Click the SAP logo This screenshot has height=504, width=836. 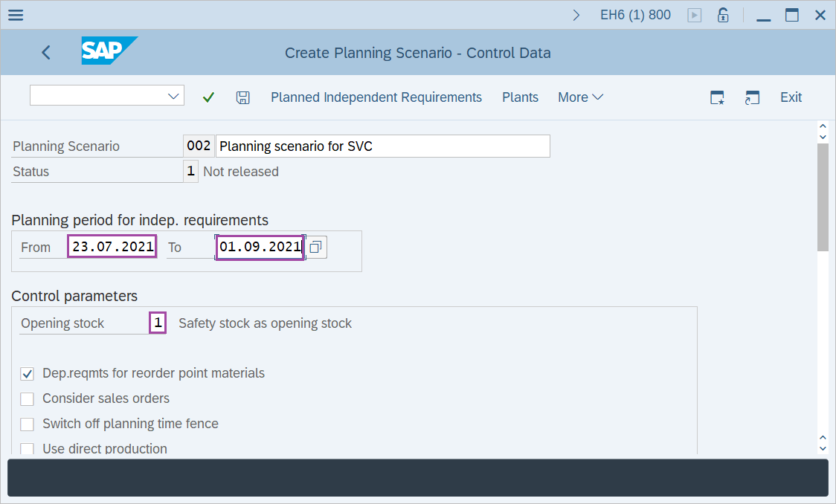[x=109, y=51]
